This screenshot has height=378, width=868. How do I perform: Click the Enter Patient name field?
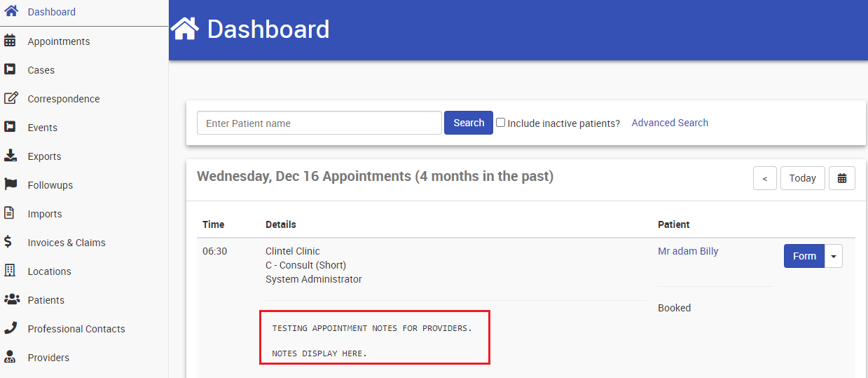[x=319, y=123]
